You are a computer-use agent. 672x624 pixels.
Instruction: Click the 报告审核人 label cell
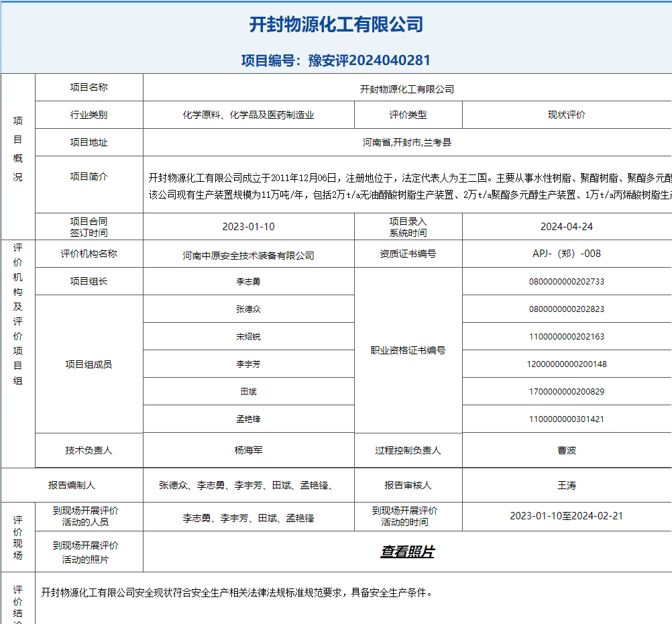point(408,485)
